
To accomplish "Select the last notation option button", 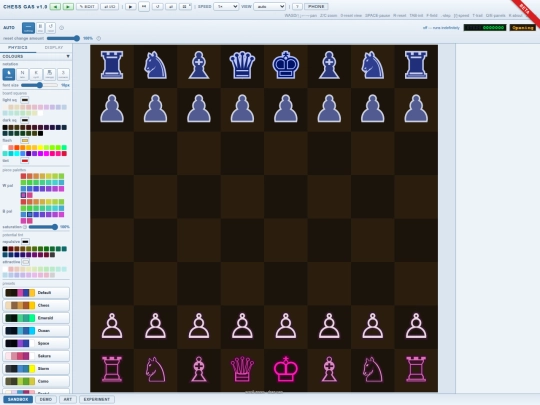I will [63, 74].
